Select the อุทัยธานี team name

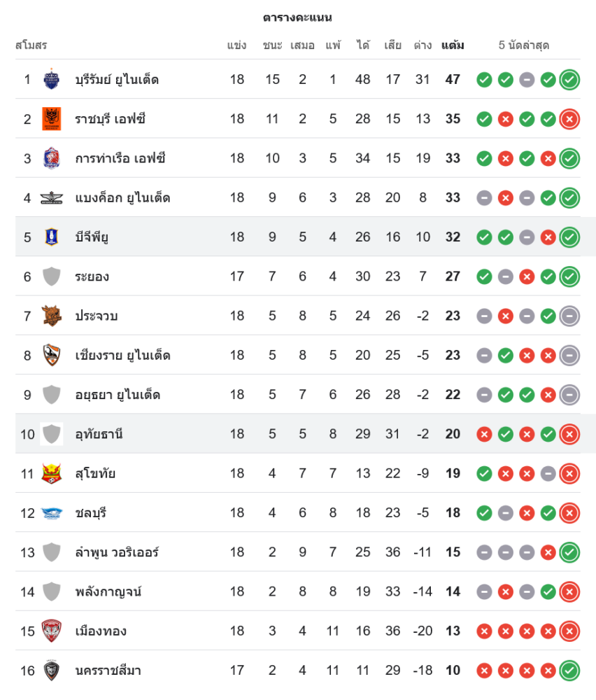point(99,434)
